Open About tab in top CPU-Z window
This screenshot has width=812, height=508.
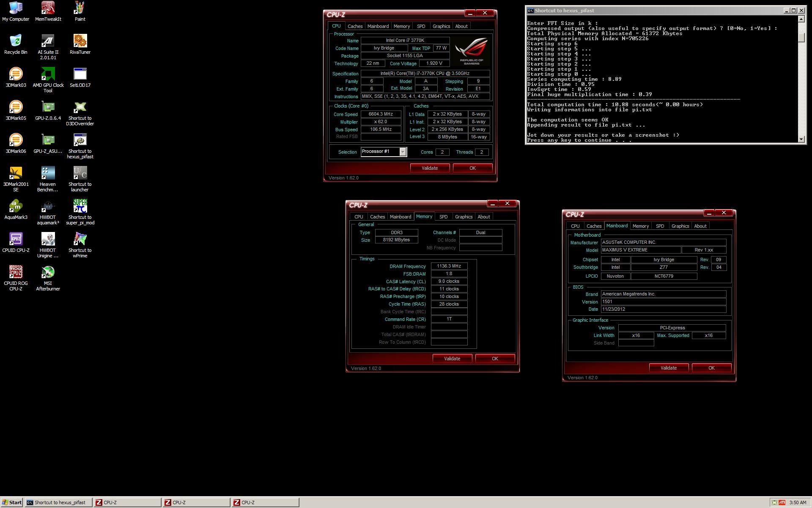(461, 26)
